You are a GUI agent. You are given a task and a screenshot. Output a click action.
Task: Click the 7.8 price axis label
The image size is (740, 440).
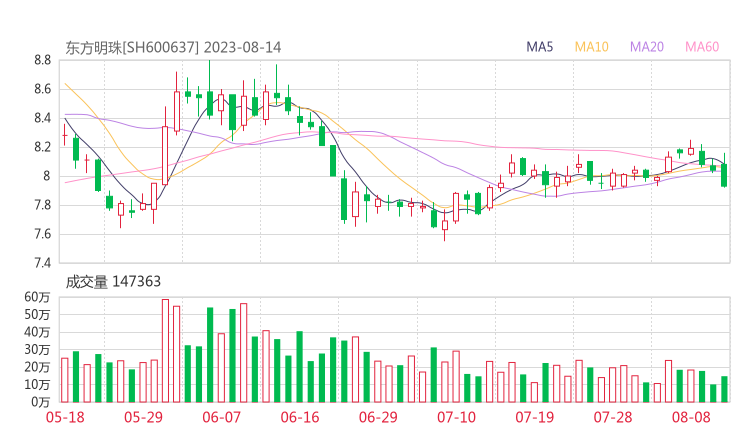click(x=42, y=205)
